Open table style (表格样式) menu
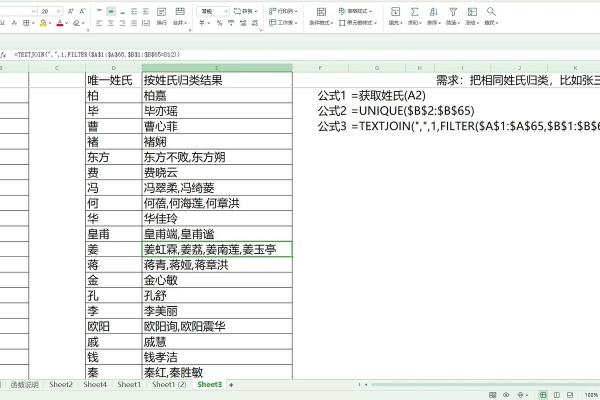 pyautogui.click(x=355, y=11)
